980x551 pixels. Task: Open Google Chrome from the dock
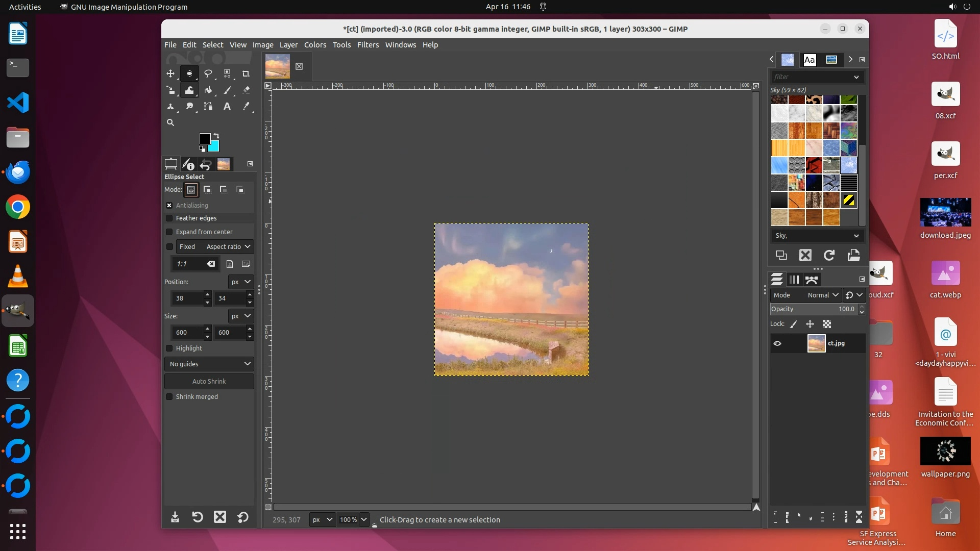[18, 208]
